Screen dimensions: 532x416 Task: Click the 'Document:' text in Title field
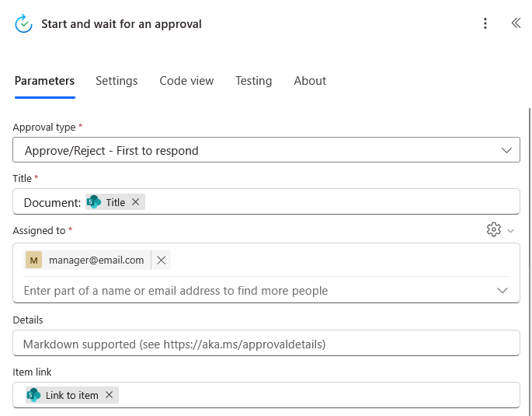52,202
